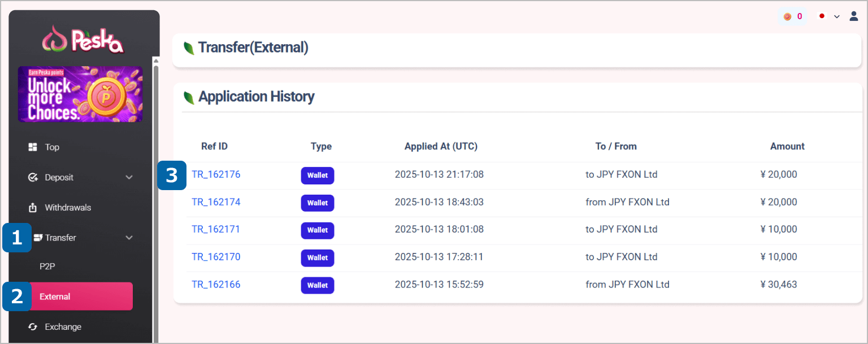868x344 pixels.
Task: Click the Peska logo in sidebar
Action: (84, 40)
